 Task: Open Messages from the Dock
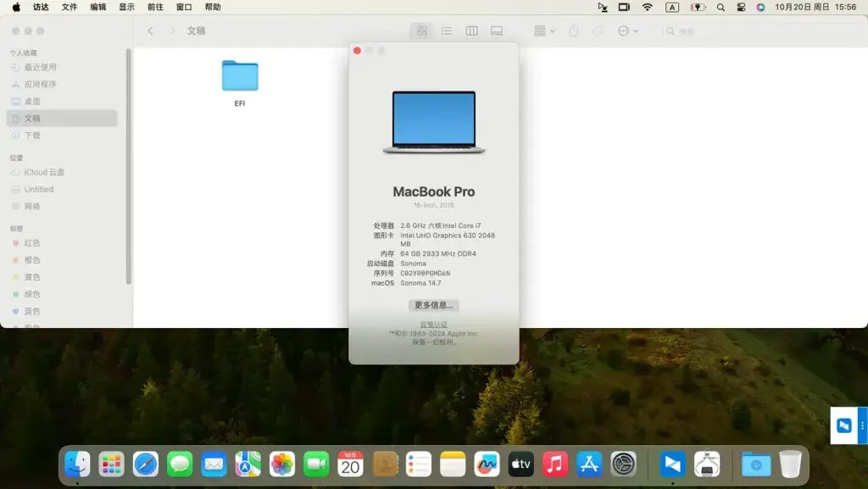point(180,464)
